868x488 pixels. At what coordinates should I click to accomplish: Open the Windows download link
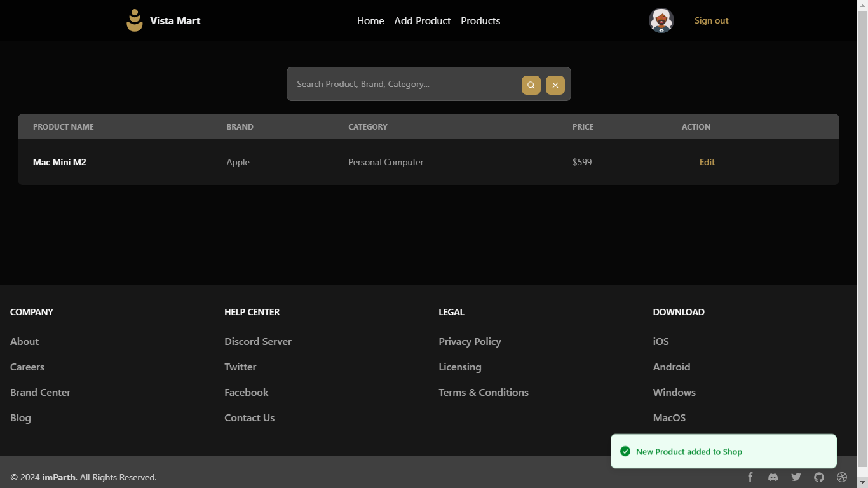pos(674,392)
